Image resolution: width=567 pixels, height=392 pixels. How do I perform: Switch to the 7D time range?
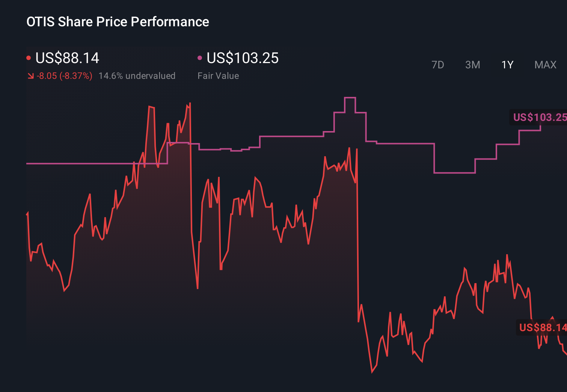coord(438,65)
